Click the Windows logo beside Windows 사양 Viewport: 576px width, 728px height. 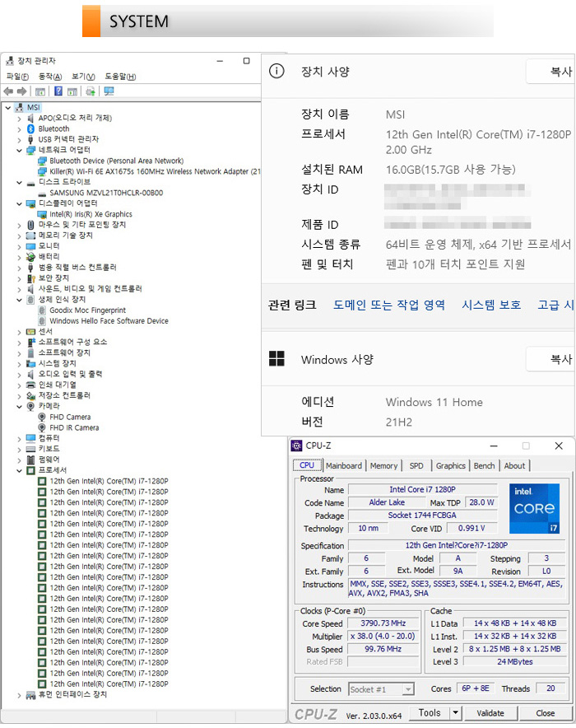(276, 358)
